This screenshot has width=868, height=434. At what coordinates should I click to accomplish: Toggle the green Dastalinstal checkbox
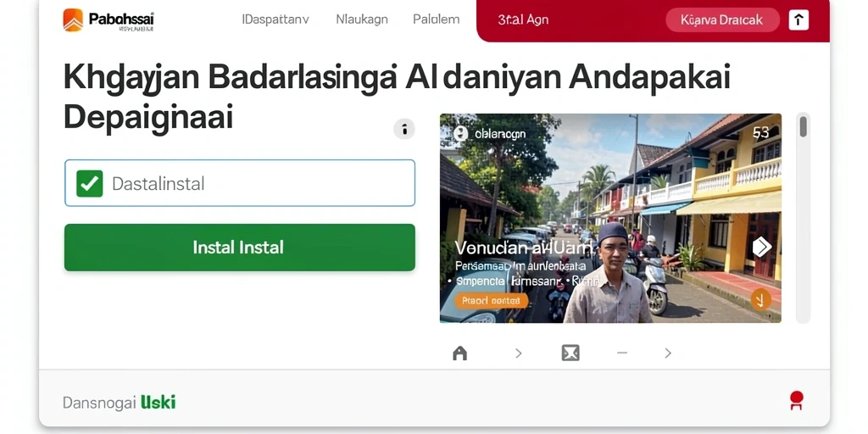click(90, 183)
